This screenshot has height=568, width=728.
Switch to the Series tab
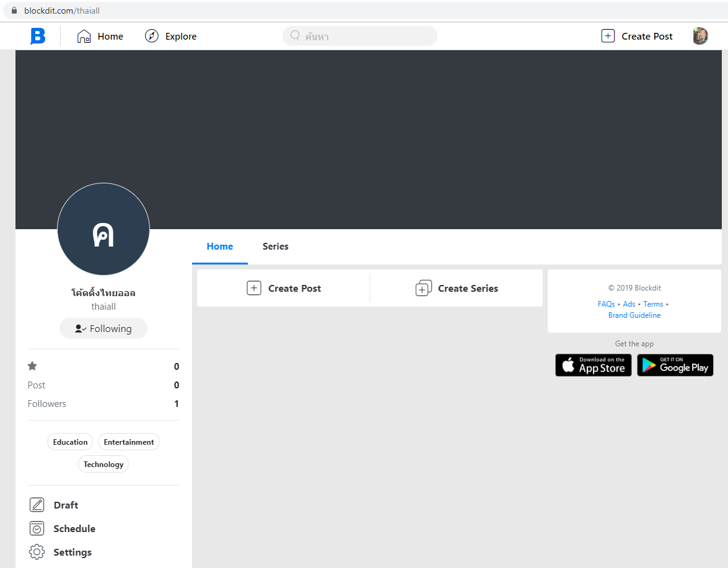click(275, 246)
